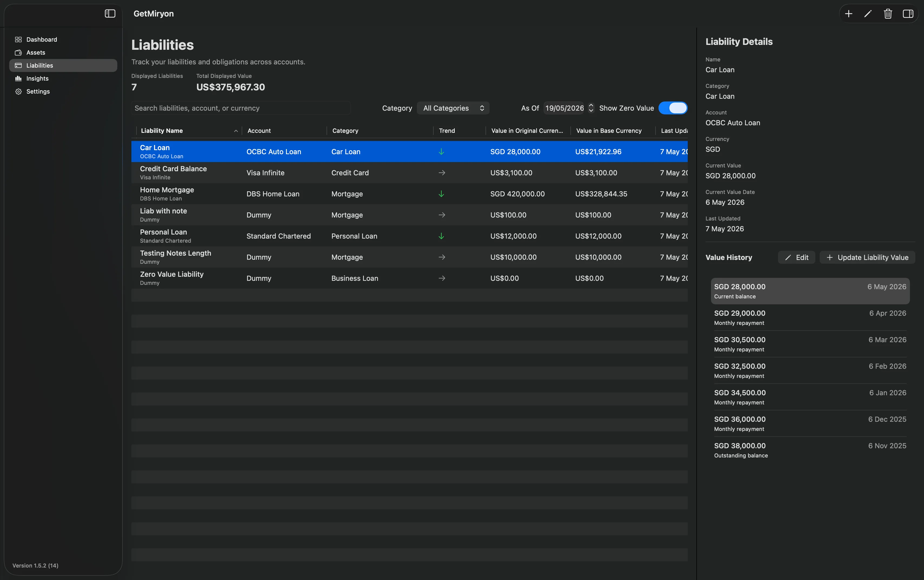The image size is (924, 580).
Task: Select SGD 30,500.00 history entry
Action: click(x=810, y=344)
